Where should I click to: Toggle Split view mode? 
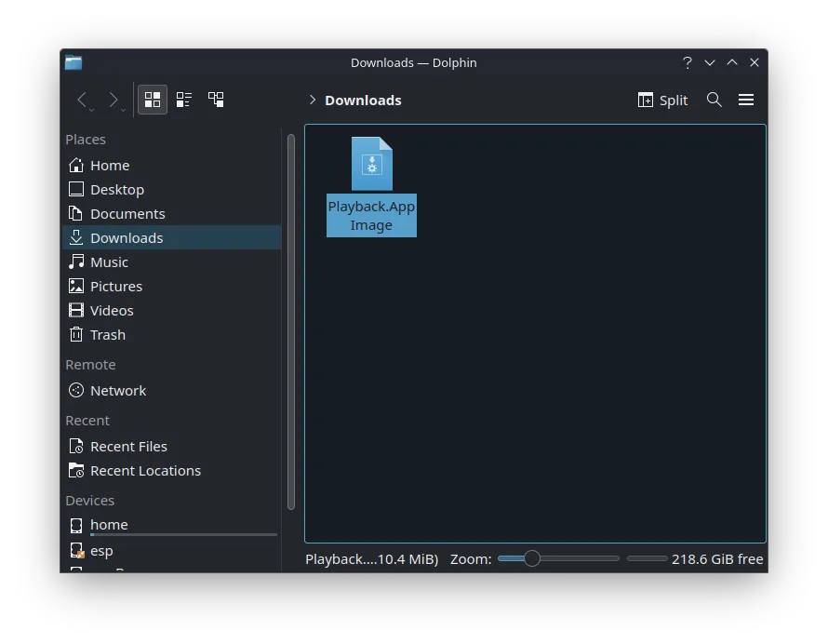coord(662,100)
